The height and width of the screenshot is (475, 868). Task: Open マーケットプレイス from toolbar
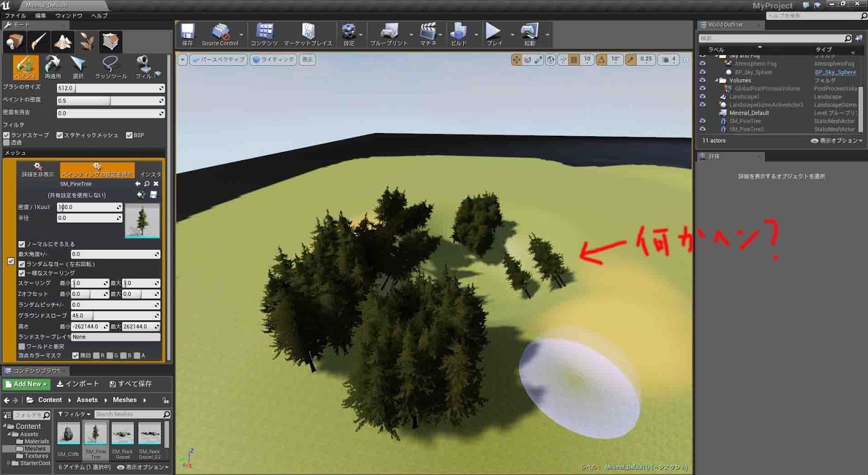coord(308,35)
